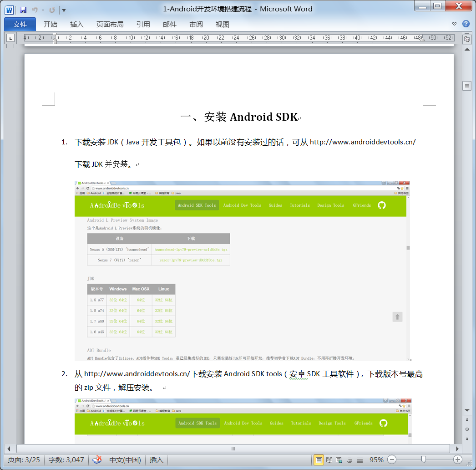Click the androiddevtools.cn URL in step 2
This screenshot has width=476, height=470.
[137, 374]
